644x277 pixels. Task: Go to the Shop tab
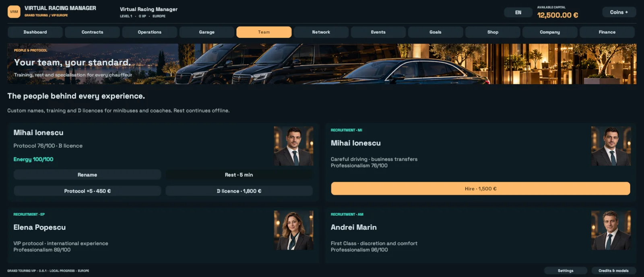click(x=493, y=32)
